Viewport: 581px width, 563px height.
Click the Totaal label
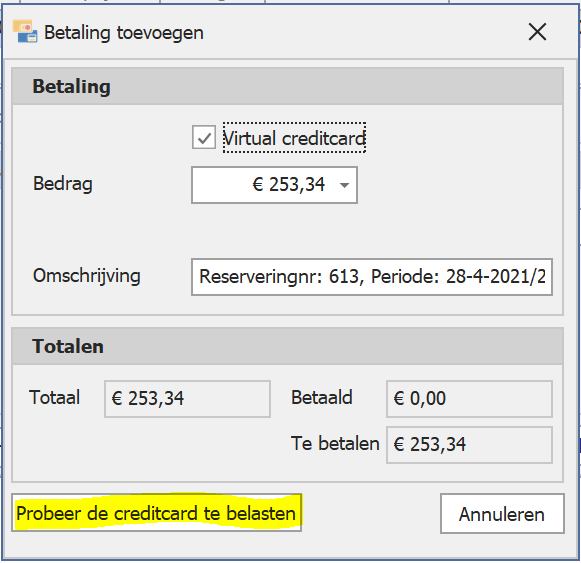click(54, 398)
